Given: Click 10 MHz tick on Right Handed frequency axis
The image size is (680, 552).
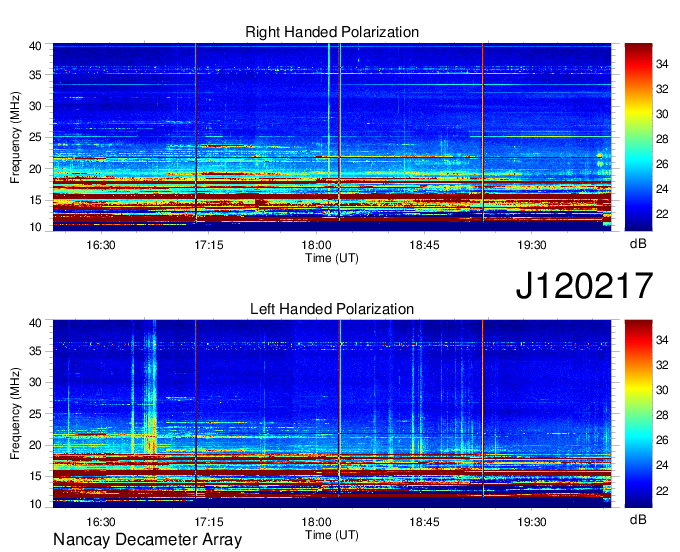Looking at the screenshot, I should 36,227.
